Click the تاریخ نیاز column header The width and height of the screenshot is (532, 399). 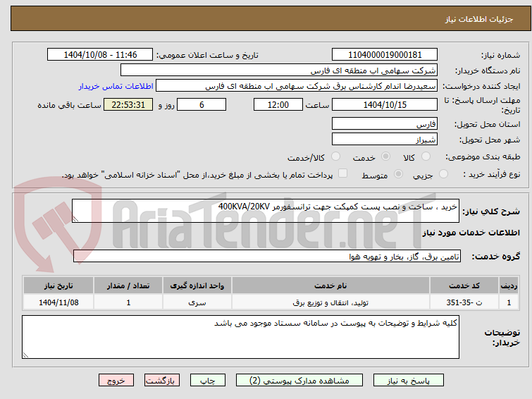pos(58,286)
